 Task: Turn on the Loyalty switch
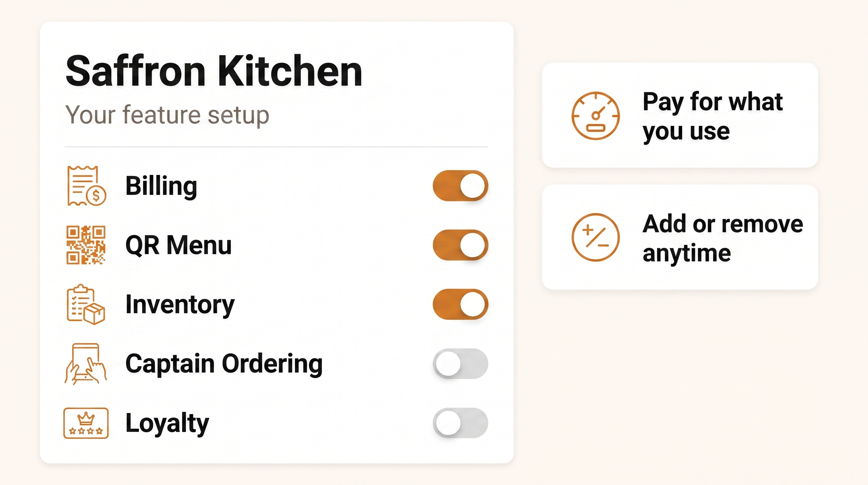(460, 423)
